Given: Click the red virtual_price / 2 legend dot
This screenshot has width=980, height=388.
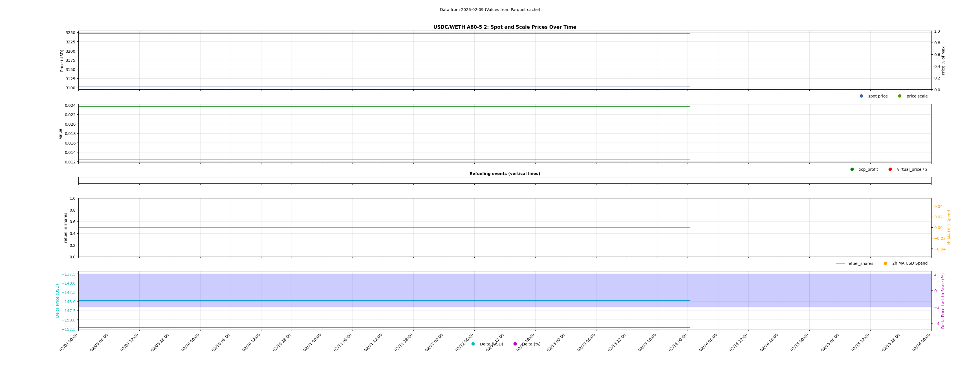Looking at the screenshot, I should (x=890, y=170).
